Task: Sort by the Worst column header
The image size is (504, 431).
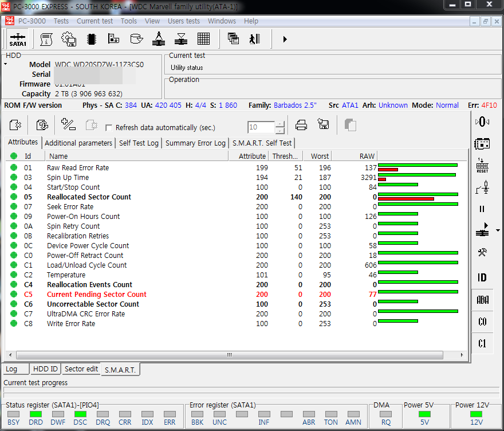Action: (317, 156)
